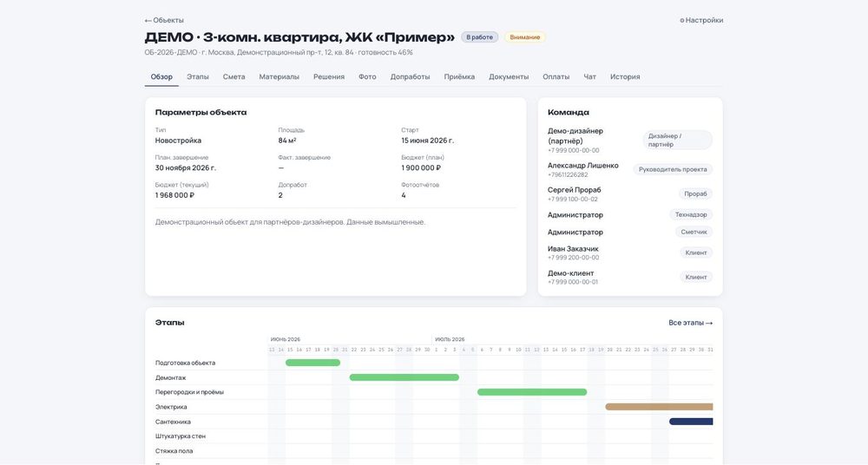Switch to the Приёмка tab

click(459, 77)
